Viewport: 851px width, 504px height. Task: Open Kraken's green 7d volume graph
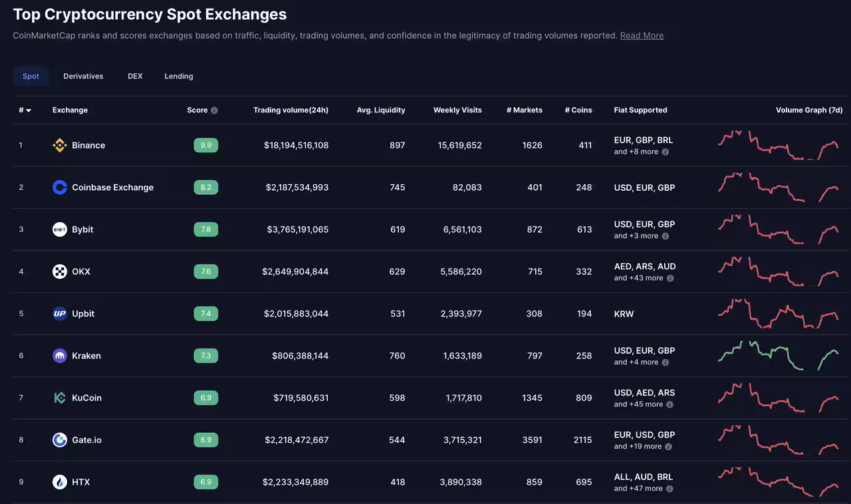779,356
